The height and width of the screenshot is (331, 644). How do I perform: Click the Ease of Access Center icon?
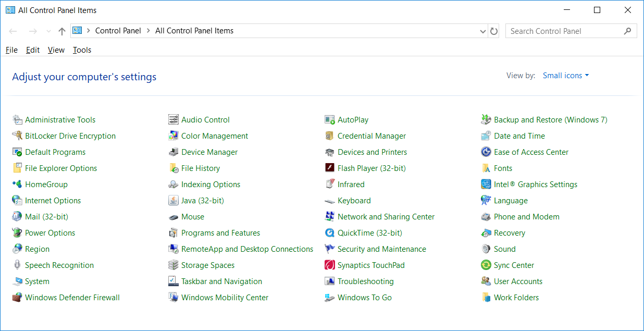pyautogui.click(x=486, y=152)
